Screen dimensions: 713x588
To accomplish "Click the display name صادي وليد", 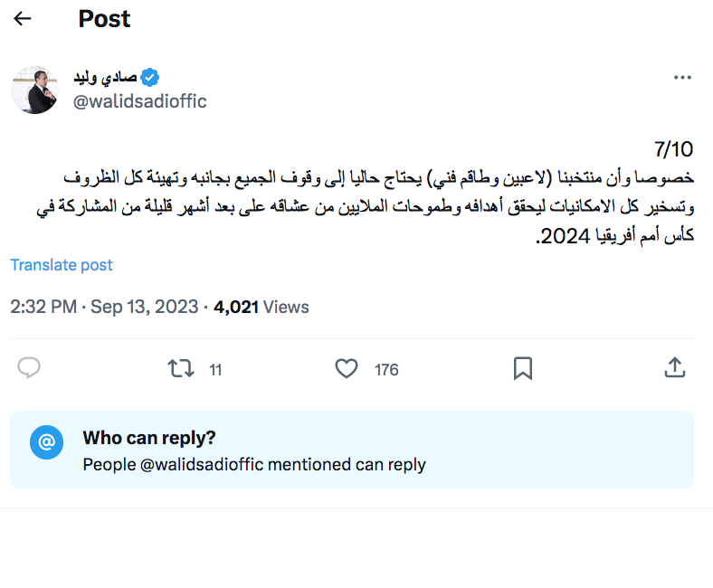I will tap(105, 76).
